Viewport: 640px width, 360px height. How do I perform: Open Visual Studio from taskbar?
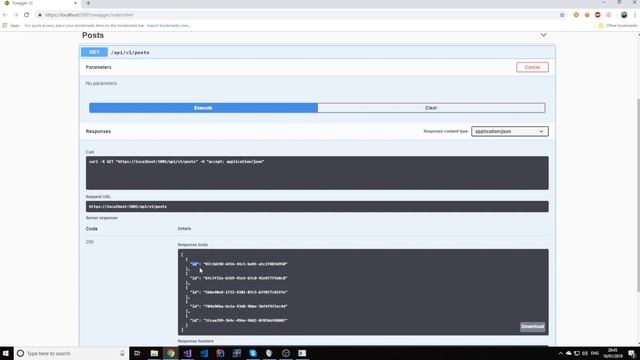[x=187, y=353]
